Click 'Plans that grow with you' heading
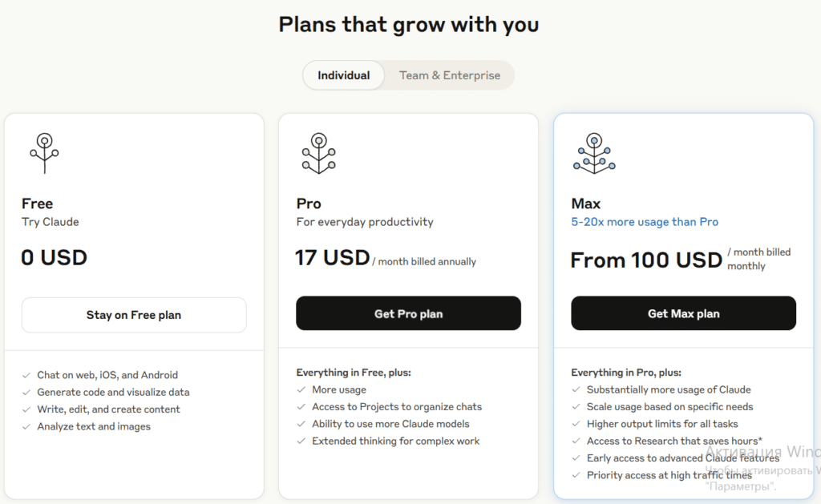 click(409, 25)
